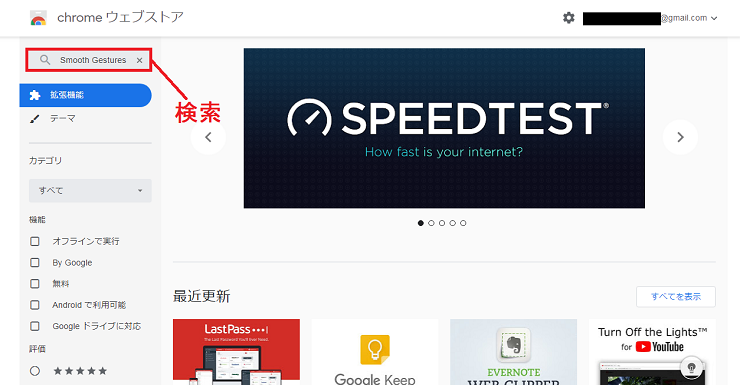Click the chrome ウェブストア title text
The image size is (740, 385).
tap(120, 17)
